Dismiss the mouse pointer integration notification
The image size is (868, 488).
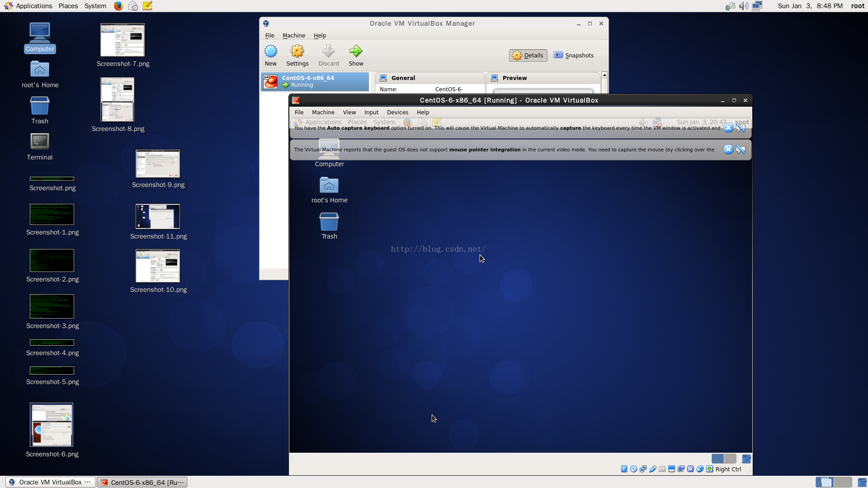(728, 150)
